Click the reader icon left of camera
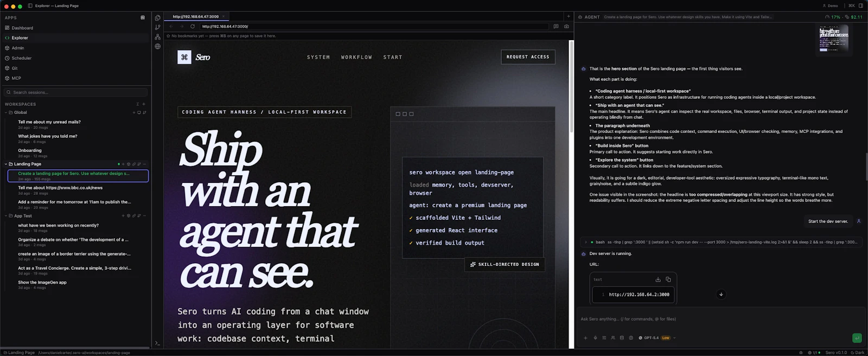Viewport: 868px width, 356px height. tap(556, 26)
